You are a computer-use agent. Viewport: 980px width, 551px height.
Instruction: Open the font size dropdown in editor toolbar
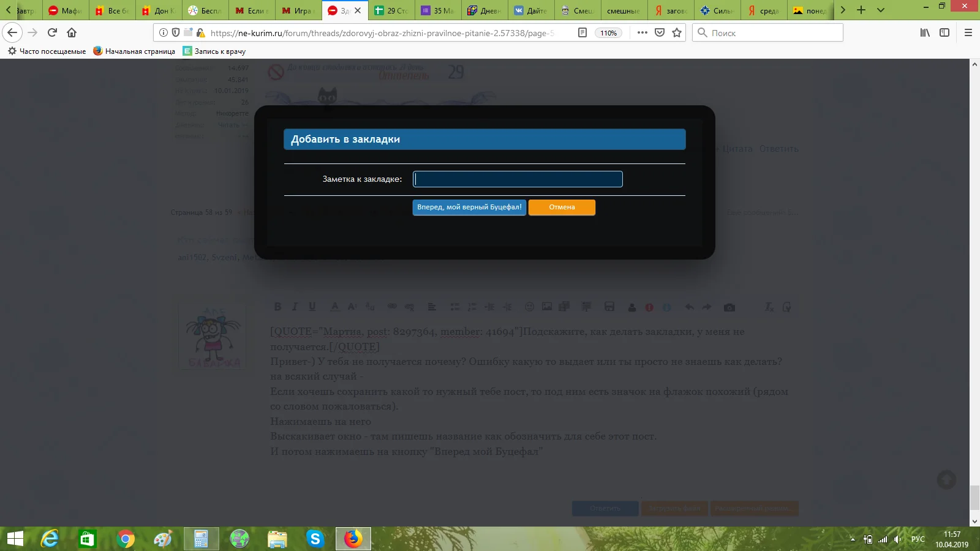pos(352,307)
